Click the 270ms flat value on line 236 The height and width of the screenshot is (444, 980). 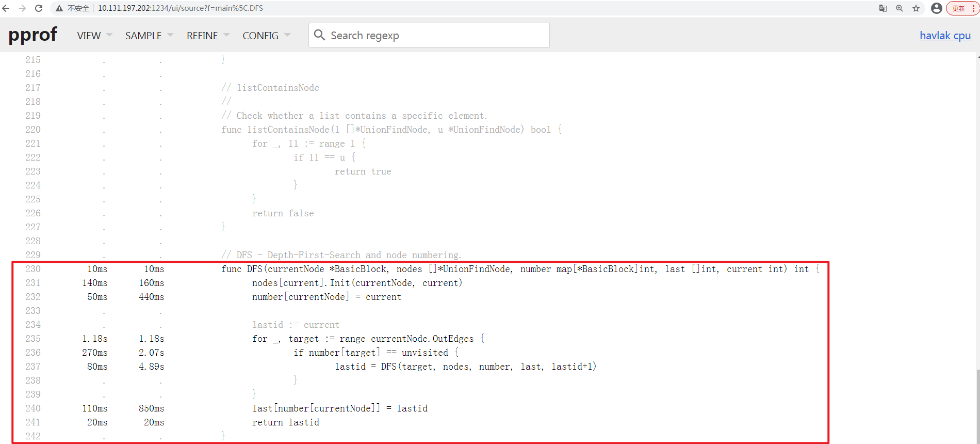95,353
